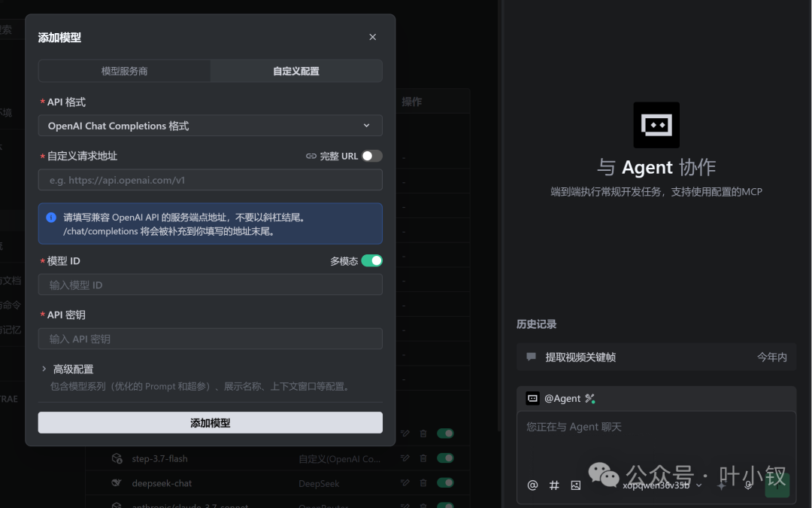Click the API 密钥 input field
The image size is (812, 508).
(x=211, y=339)
